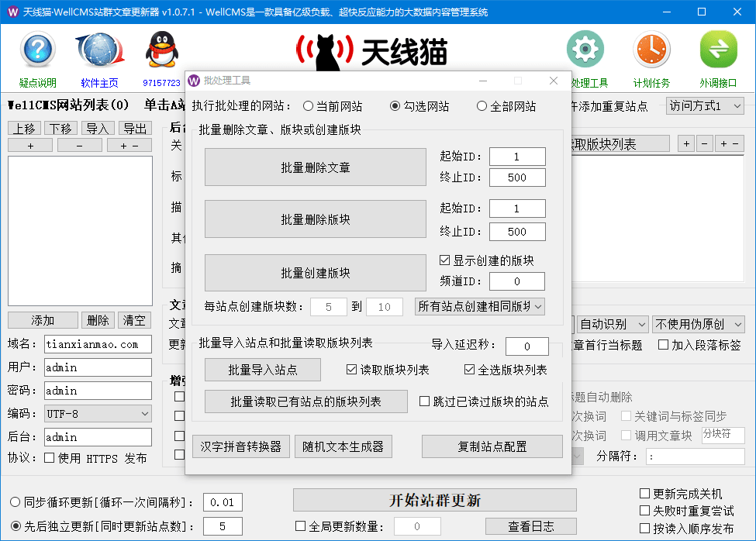Viewport: 756px width, 541px height.
Task: Click 导入延迟秒 input field
Action: [527, 346]
